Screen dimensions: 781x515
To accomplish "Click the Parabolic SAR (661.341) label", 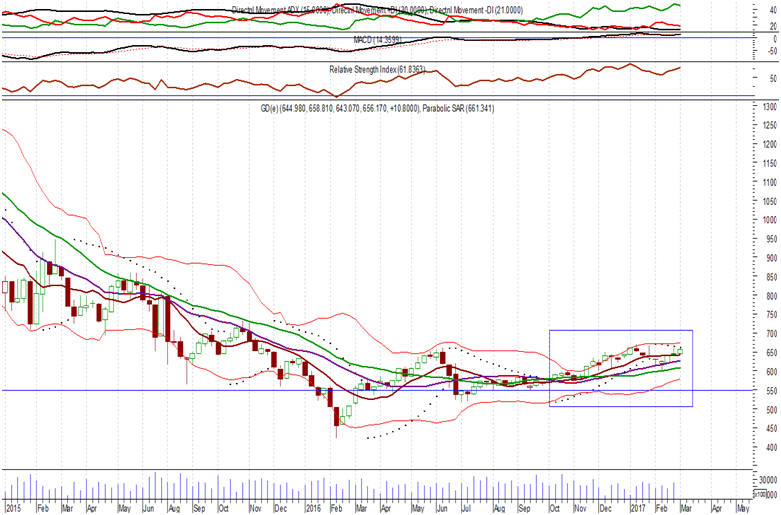I will coord(458,108).
